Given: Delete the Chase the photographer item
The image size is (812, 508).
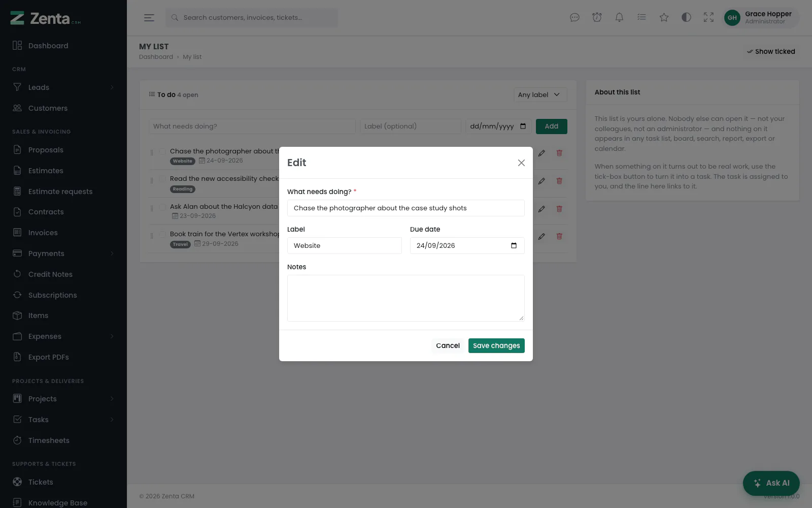Looking at the screenshot, I should [x=559, y=153].
